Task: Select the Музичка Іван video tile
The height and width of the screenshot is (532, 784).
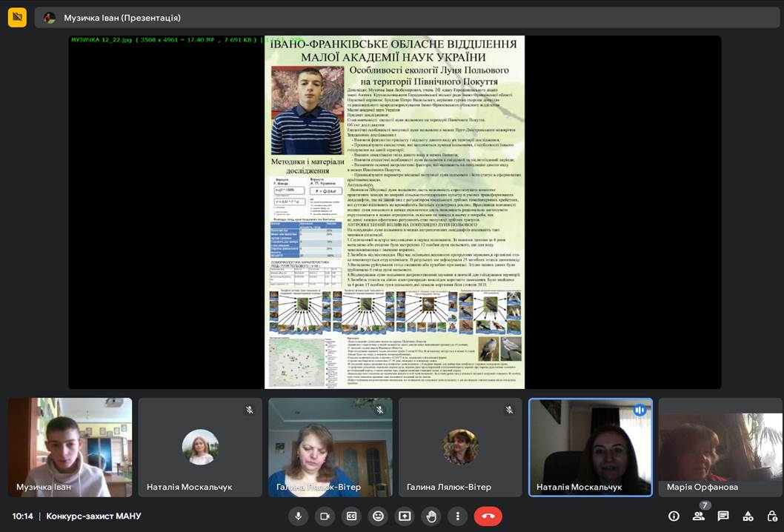Action: coord(70,447)
